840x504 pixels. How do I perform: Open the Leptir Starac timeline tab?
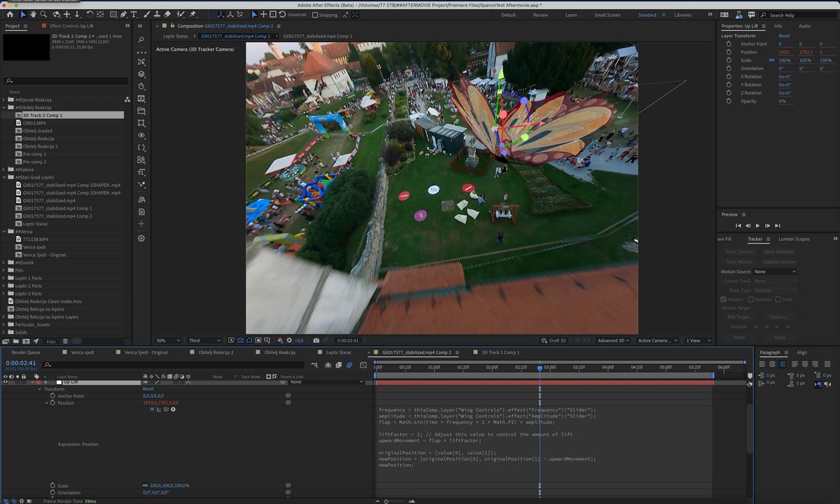[x=339, y=353]
